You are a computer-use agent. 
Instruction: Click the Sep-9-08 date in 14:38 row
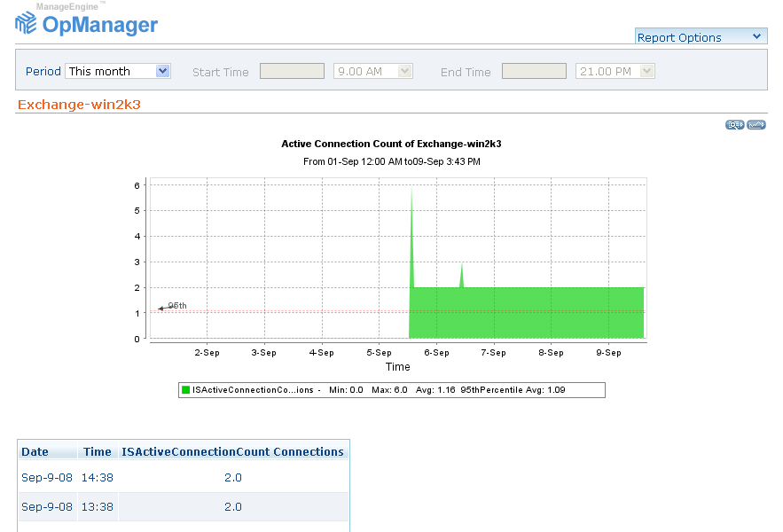tap(47, 478)
